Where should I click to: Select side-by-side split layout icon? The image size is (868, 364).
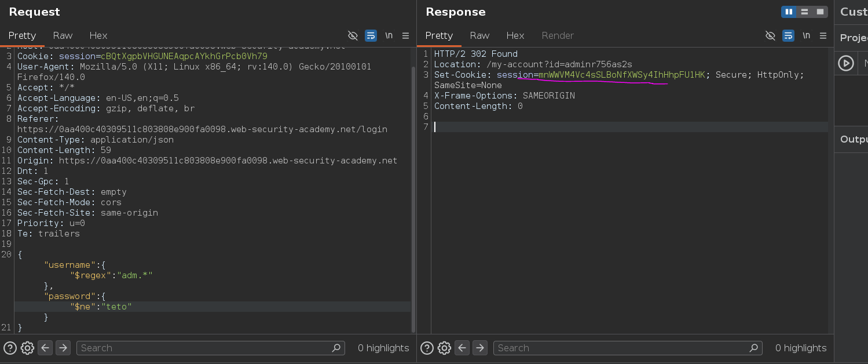pos(789,12)
